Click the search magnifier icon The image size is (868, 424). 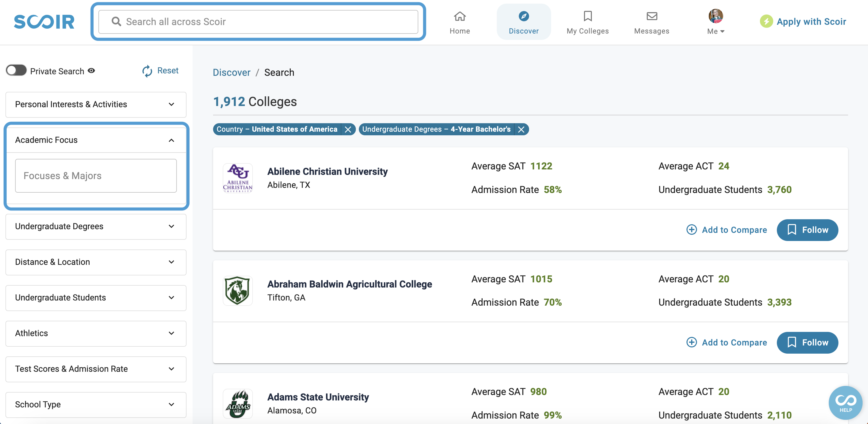116,21
